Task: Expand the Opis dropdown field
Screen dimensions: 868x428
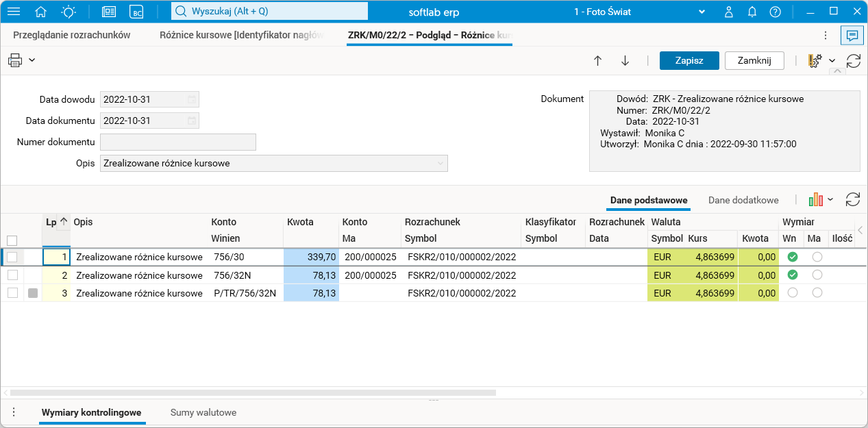Action: click(x=440, y=163)
